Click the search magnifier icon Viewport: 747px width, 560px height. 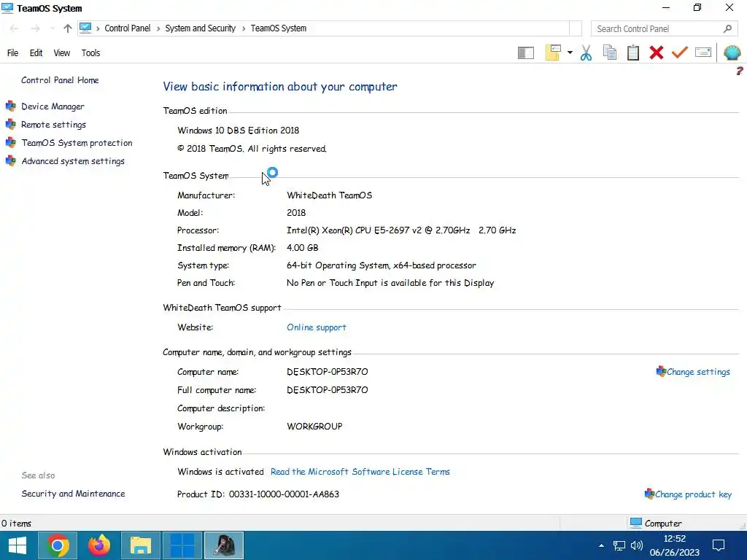(x=727, y=28)
